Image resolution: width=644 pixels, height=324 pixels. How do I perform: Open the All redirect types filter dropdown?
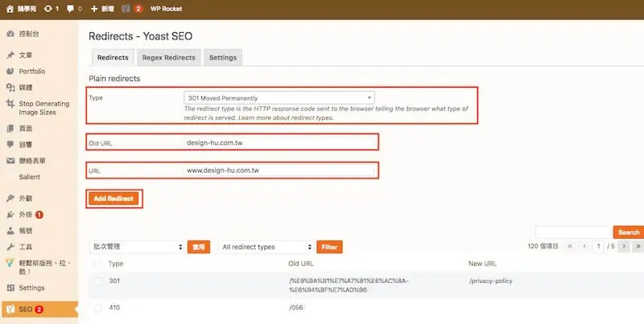point(266,247)
